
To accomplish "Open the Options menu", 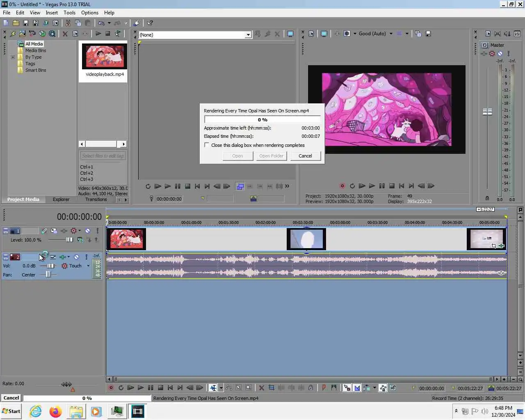I will 90,13.
